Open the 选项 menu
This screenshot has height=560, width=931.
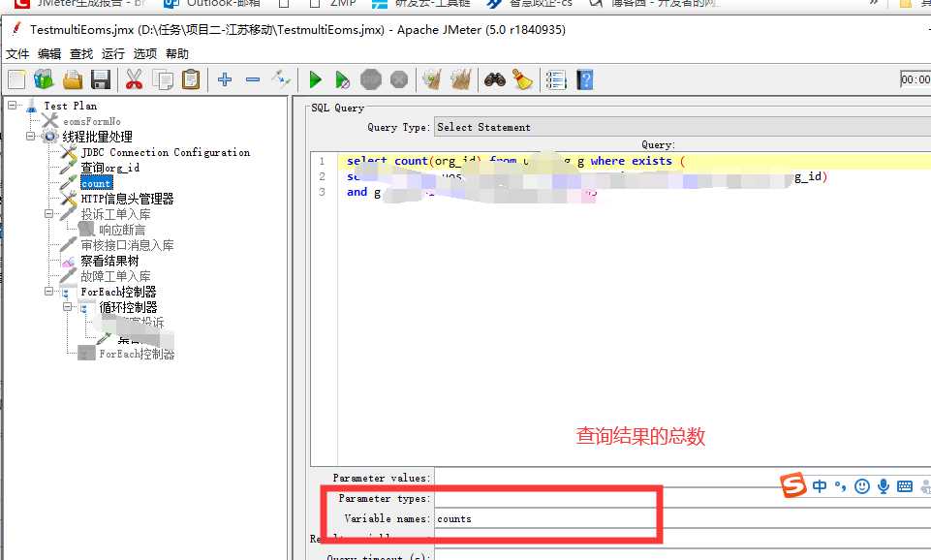tap(145, 54)
